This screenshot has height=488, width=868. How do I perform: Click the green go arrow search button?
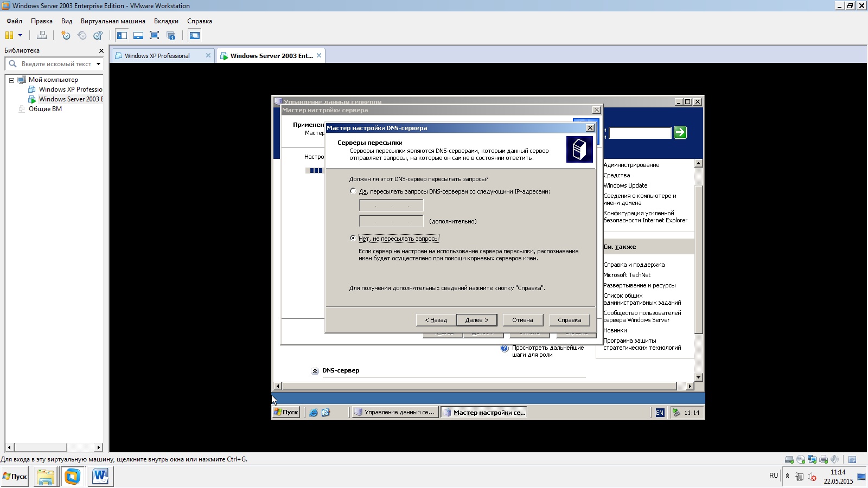(x=680, y=132)
